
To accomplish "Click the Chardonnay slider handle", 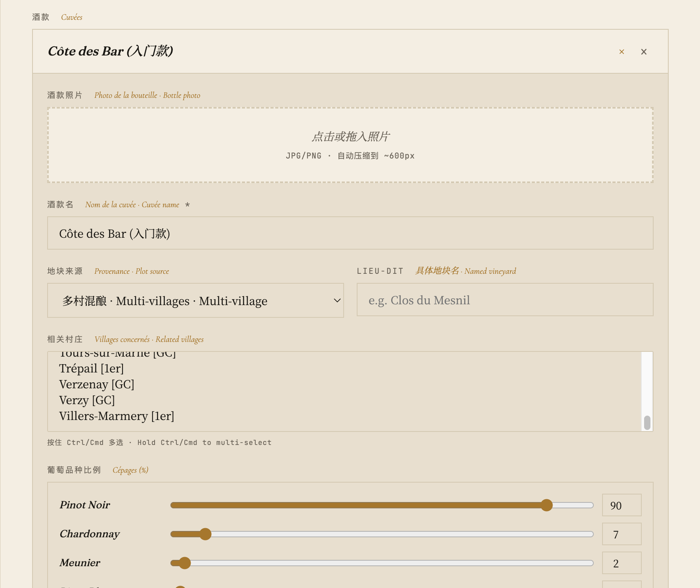I will click(205, 534).
